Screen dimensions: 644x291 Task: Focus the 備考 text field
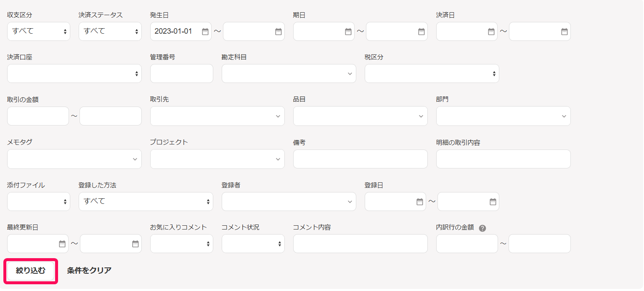(360, 159)
